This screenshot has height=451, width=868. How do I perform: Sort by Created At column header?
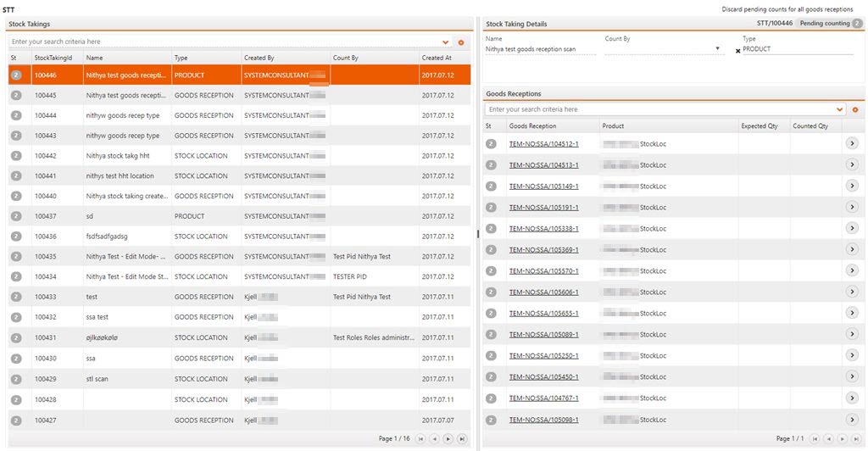(x=437, y=58)
